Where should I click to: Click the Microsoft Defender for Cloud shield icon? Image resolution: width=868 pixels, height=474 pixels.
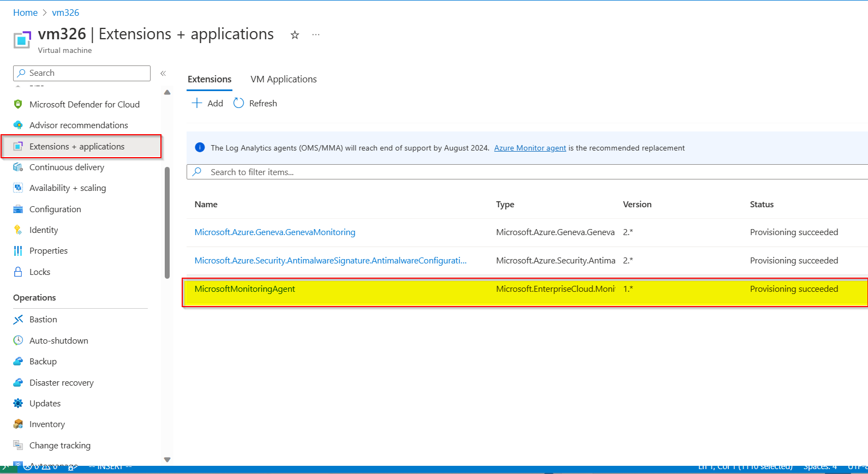(18, 104)
